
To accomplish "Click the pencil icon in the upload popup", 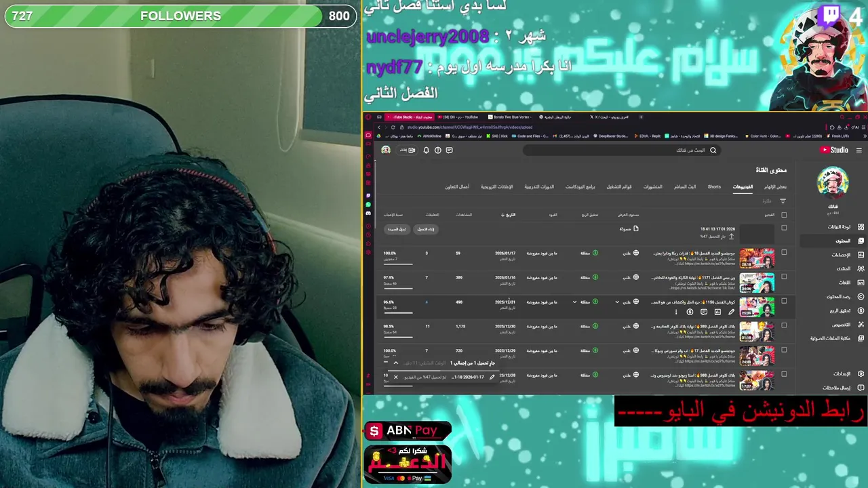I will click(x=492, y=377).
